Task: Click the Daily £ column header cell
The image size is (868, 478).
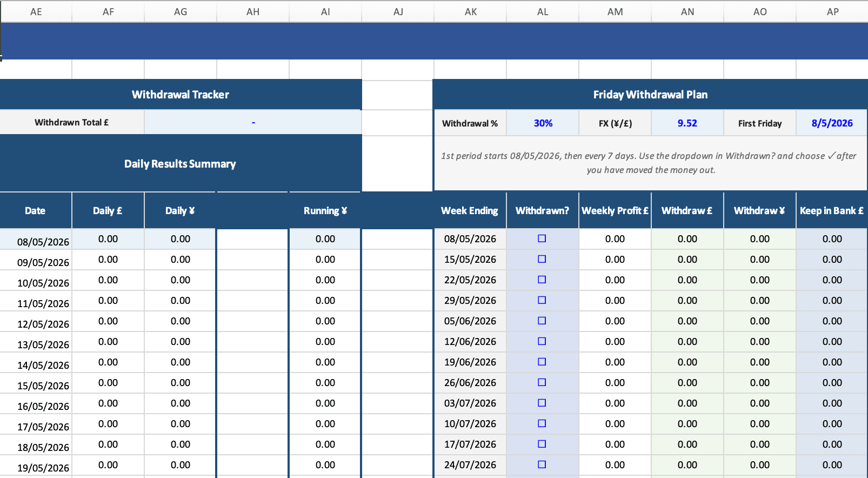Action: (x=108, y=211)
